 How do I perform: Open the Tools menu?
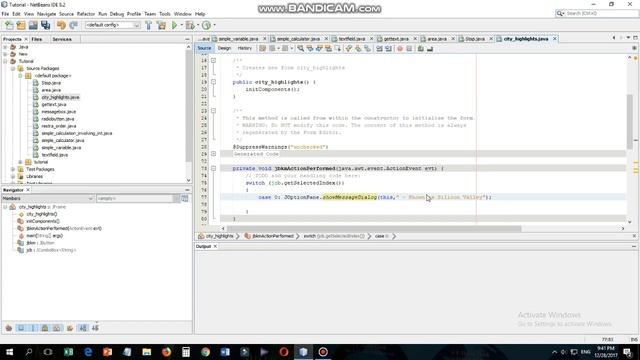click(164, 14)
